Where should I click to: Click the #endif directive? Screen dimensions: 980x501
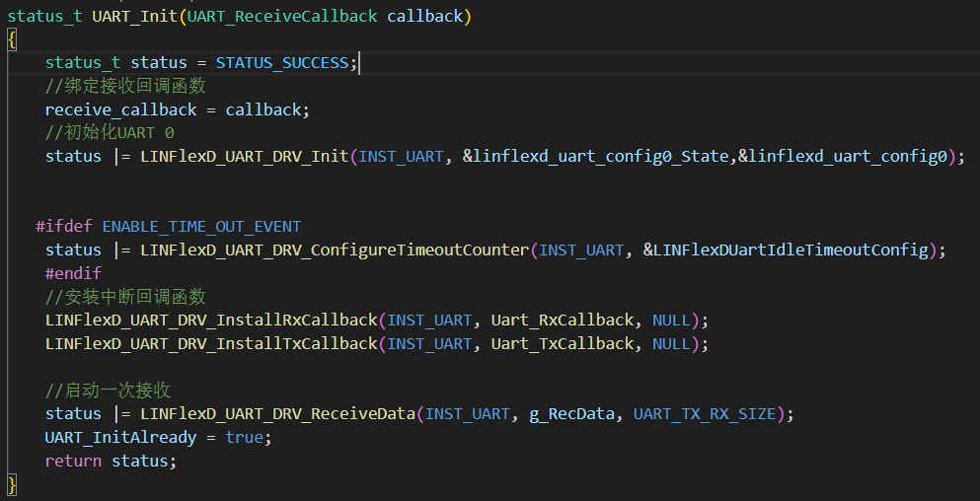(73, 273)
